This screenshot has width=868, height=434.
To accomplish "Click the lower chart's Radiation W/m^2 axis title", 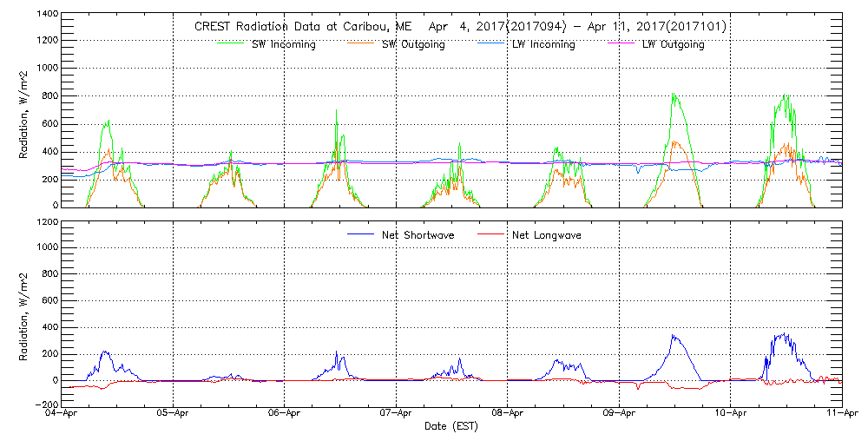I will point(23,312).
